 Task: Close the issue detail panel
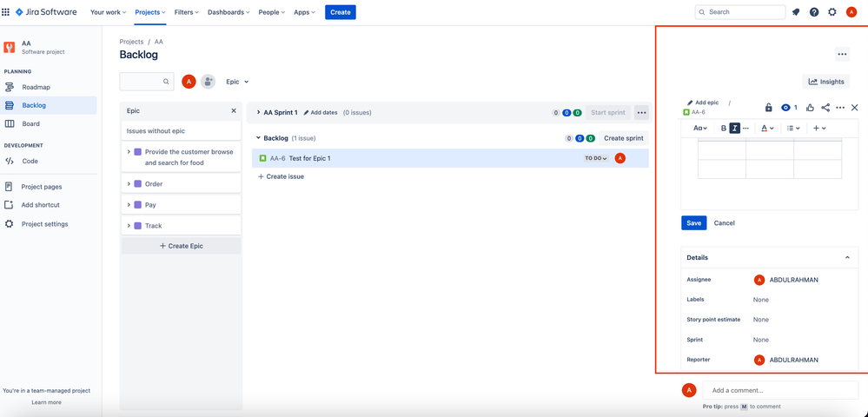coord(855,108)
